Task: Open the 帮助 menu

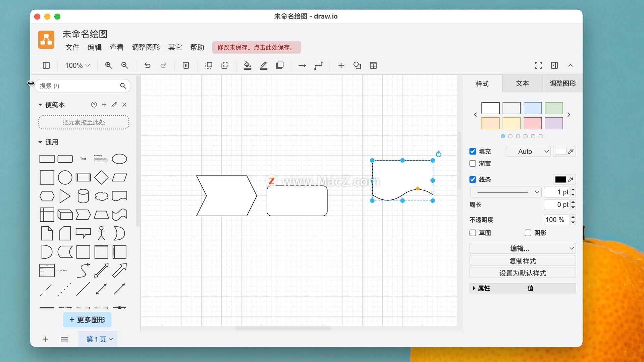Action: coord(197,47)
